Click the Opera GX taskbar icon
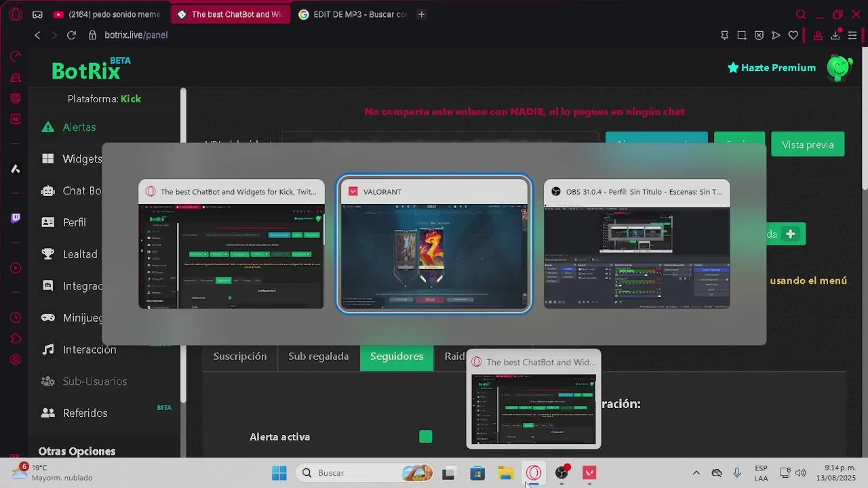The image size is (868, 488). point(534,473)
